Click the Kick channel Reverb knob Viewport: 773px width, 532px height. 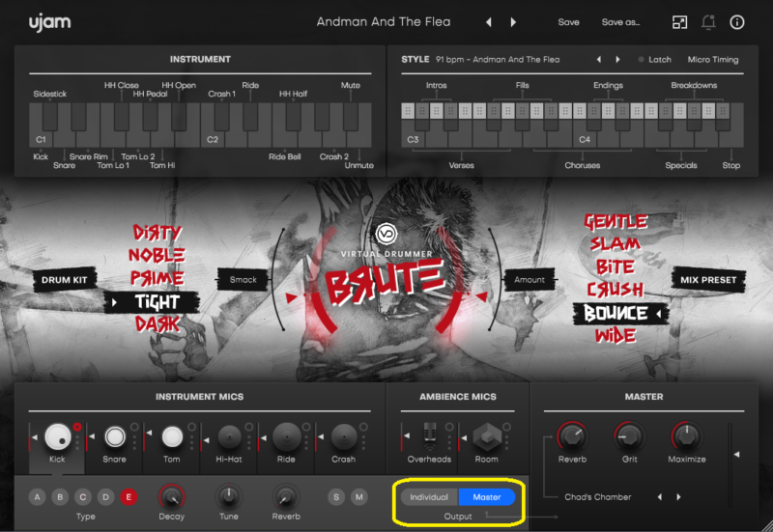285,496
